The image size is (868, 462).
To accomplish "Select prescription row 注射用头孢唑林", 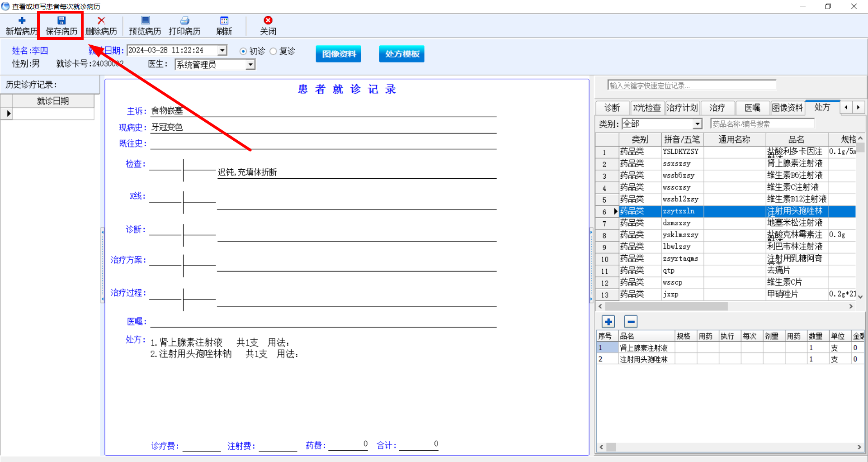I will coord(730,359).
